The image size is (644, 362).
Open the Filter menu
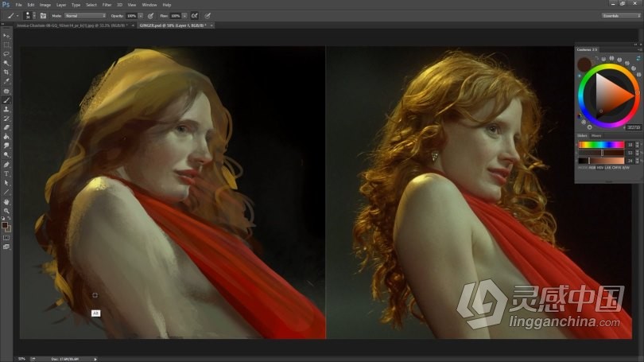click(x=107, y=5)
